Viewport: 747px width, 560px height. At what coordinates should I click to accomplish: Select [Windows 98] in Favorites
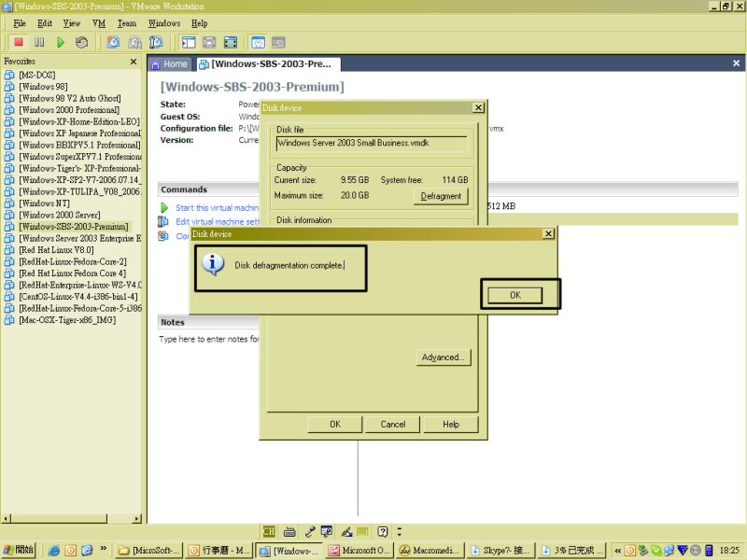(x=43, y=87)
